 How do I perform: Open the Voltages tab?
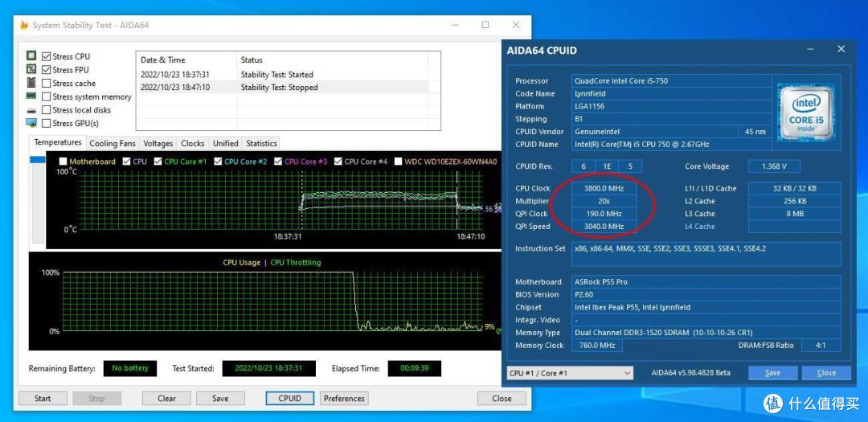click(158, 143)
